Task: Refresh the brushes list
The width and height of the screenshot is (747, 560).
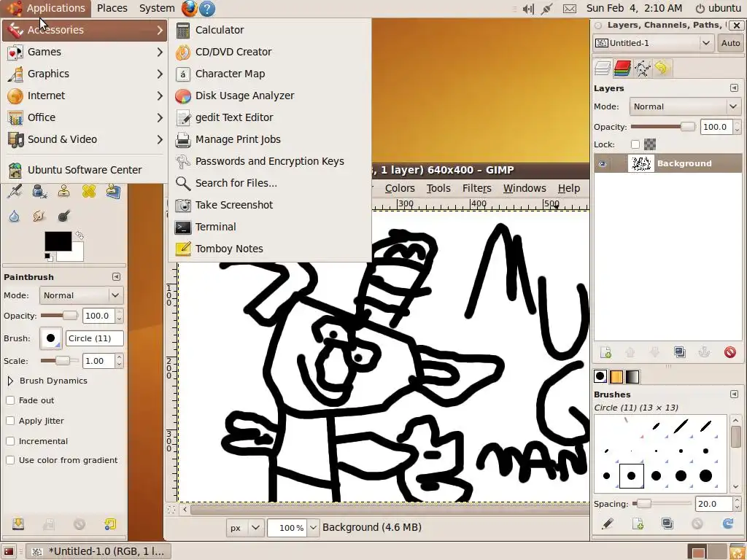Action: pyautogui.click(x=728, y=524)
